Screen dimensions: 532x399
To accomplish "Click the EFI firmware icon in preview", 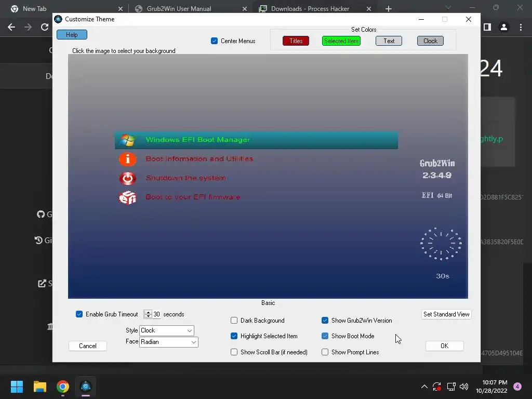I will point(128,197).
